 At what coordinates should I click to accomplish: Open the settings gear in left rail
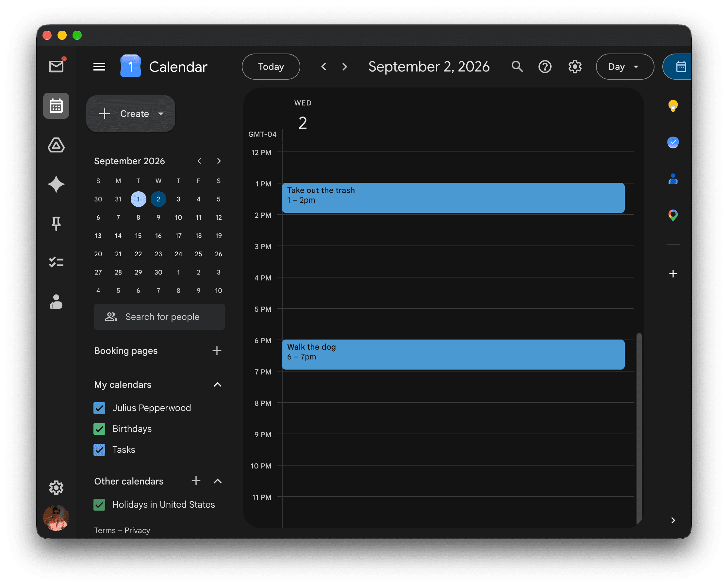[x=56, y=488]
